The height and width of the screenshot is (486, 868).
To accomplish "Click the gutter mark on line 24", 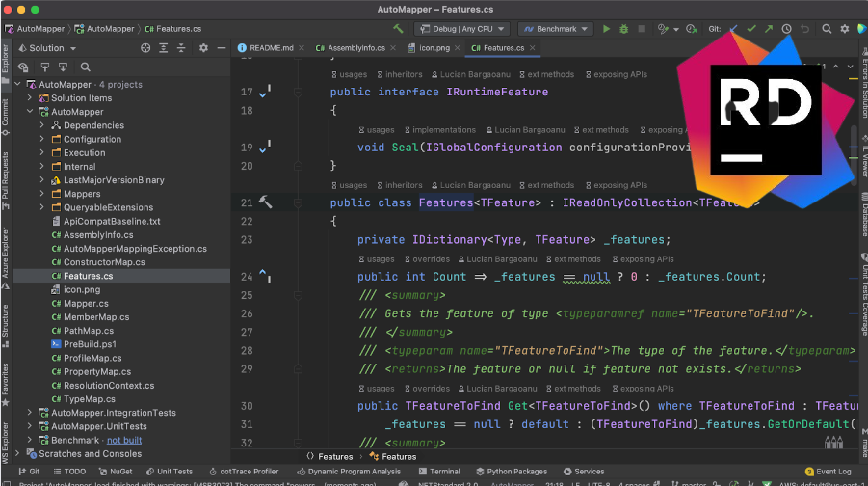I will [x=265, y=275].
